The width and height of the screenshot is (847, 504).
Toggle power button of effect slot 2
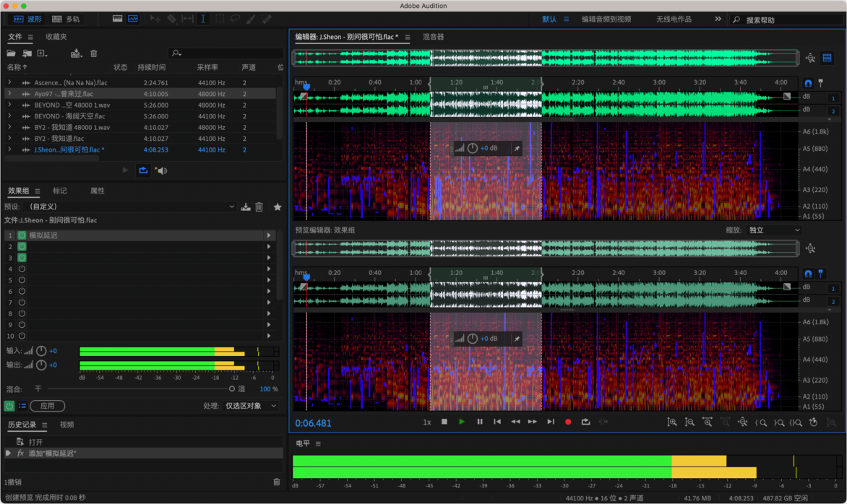[x=22, y=247]
